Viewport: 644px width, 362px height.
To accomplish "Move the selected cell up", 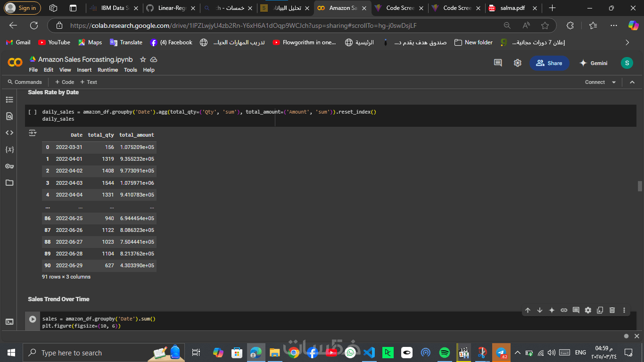I will point(528,310).
